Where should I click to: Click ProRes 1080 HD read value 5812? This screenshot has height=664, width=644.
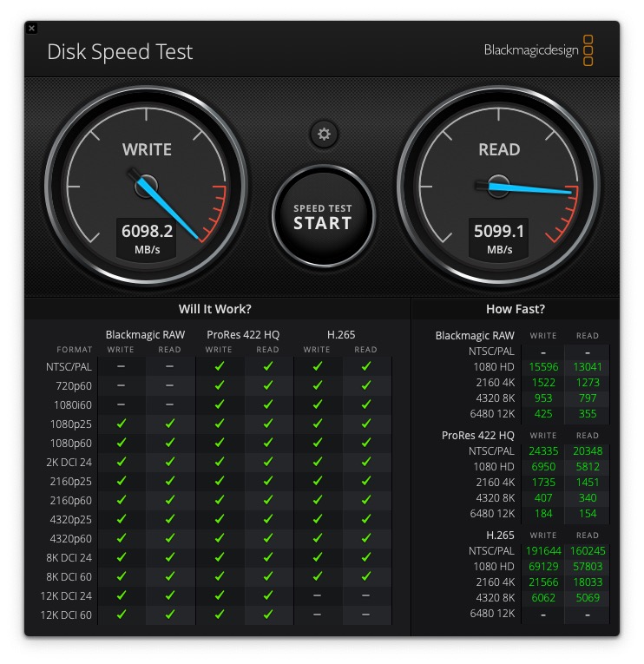coord(588,467)
